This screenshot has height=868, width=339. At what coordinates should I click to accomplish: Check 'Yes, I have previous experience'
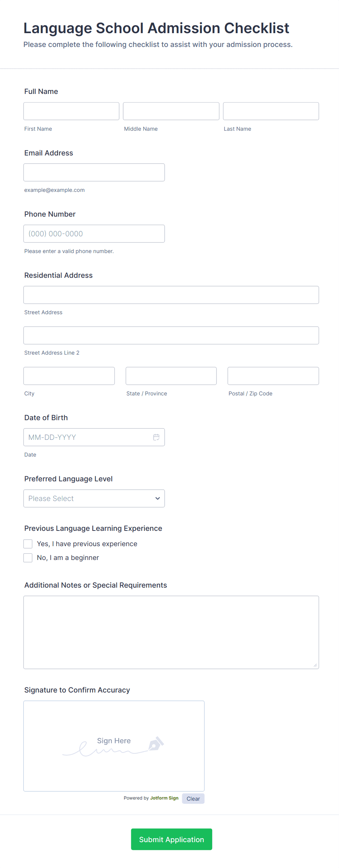pyautogui.click(x=28, y=544)
